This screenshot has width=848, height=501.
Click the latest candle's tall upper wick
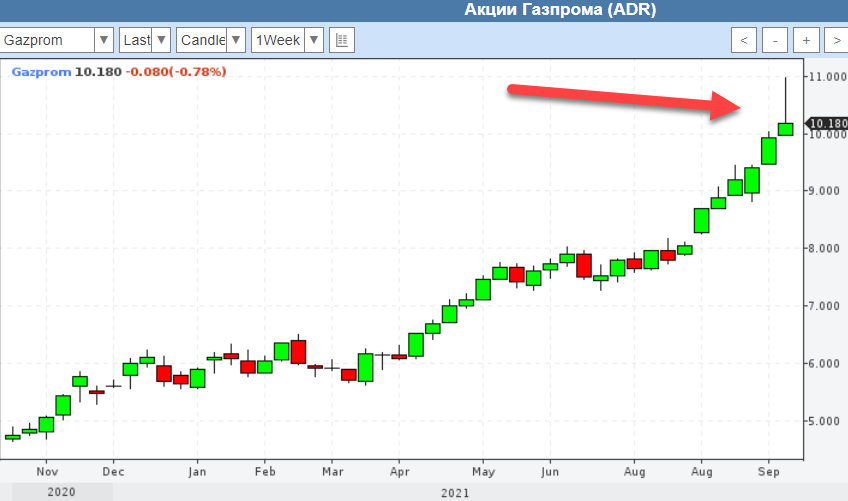coord(786,100)
